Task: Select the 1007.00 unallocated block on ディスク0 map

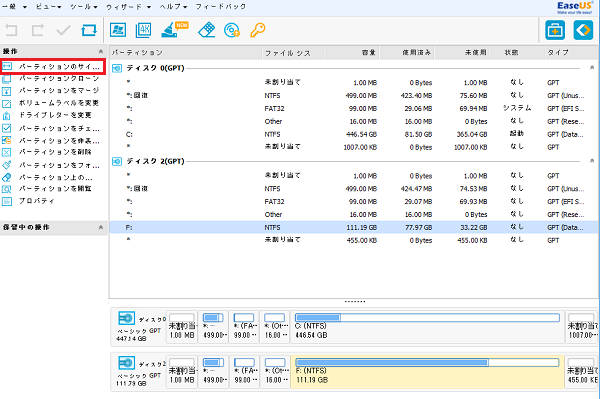Action: [581, 327]
